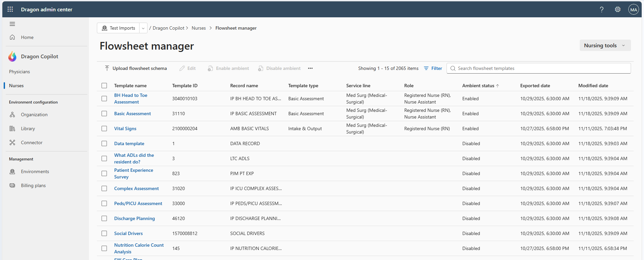Click the Environments sidebar icon
The image size is (644, 260).
(x=12, y=171)
